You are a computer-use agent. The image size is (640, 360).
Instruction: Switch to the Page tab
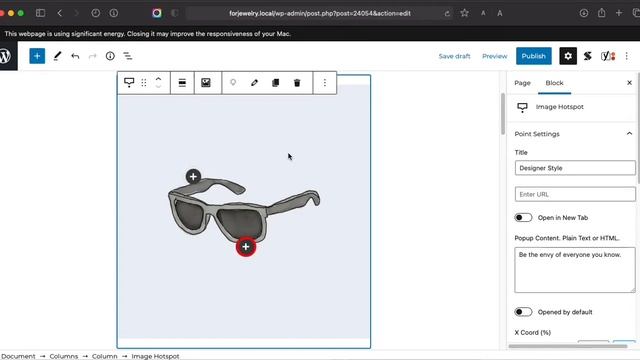(522, 83)
